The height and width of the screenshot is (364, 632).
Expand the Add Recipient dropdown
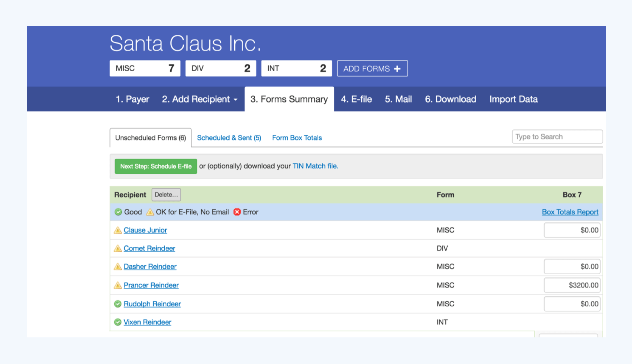pyautogui.click(x=200, y=99)
